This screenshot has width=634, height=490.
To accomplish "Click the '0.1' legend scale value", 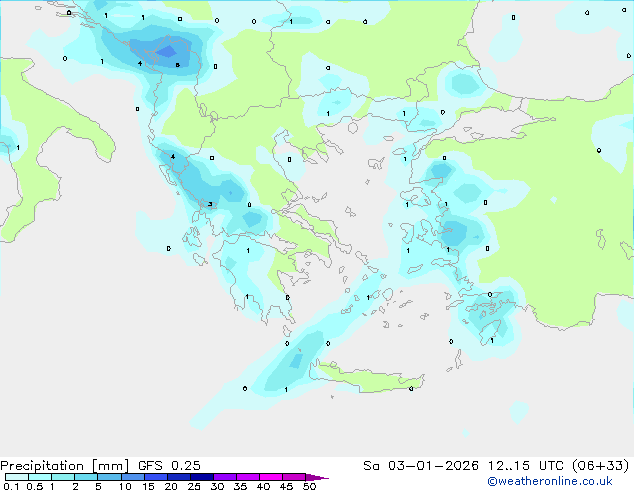I will [11, 486].
